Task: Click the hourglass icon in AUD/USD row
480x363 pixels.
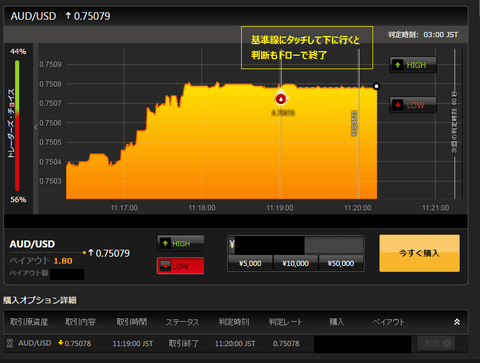Action: tap(10, 343)
